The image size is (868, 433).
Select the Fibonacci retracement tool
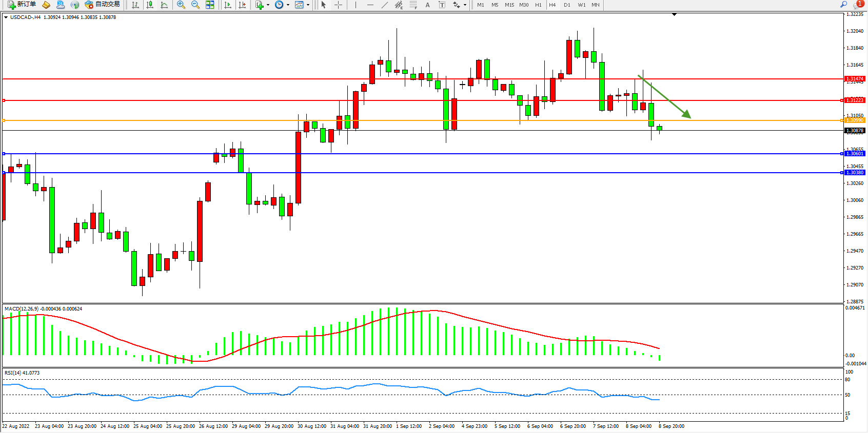[x=413, y=5]
